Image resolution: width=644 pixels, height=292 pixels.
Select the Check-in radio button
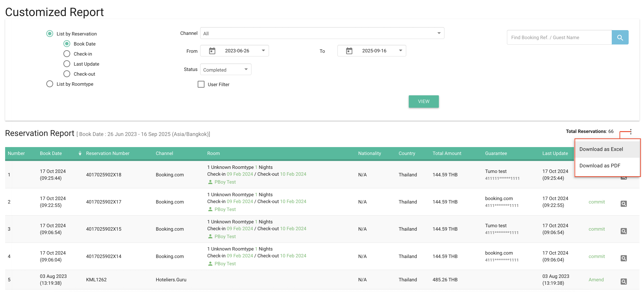[67, 54]
